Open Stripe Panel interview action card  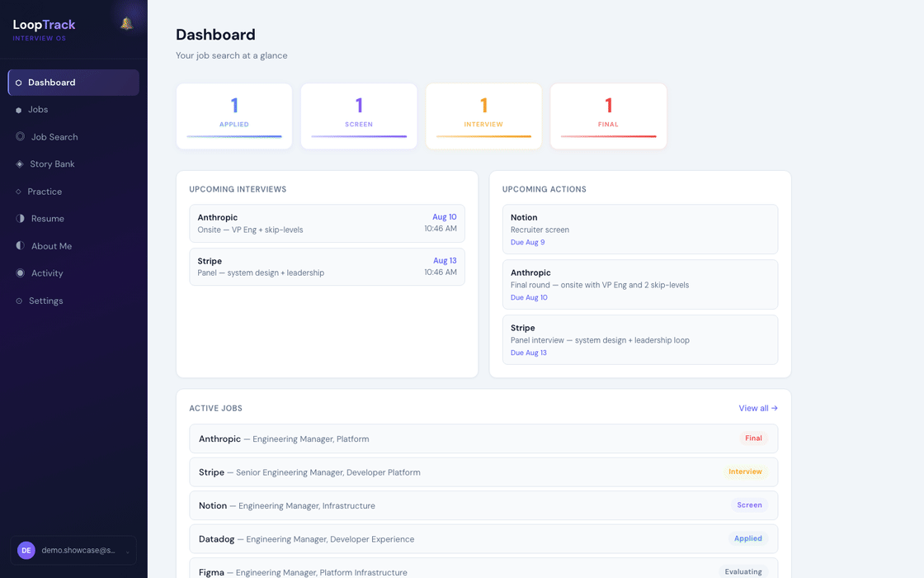640,339
